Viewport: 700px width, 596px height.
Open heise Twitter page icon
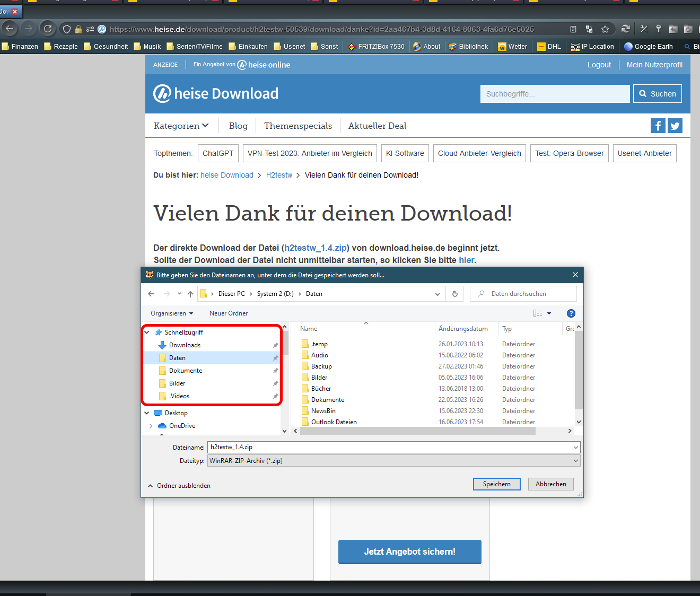pos(675,126)
